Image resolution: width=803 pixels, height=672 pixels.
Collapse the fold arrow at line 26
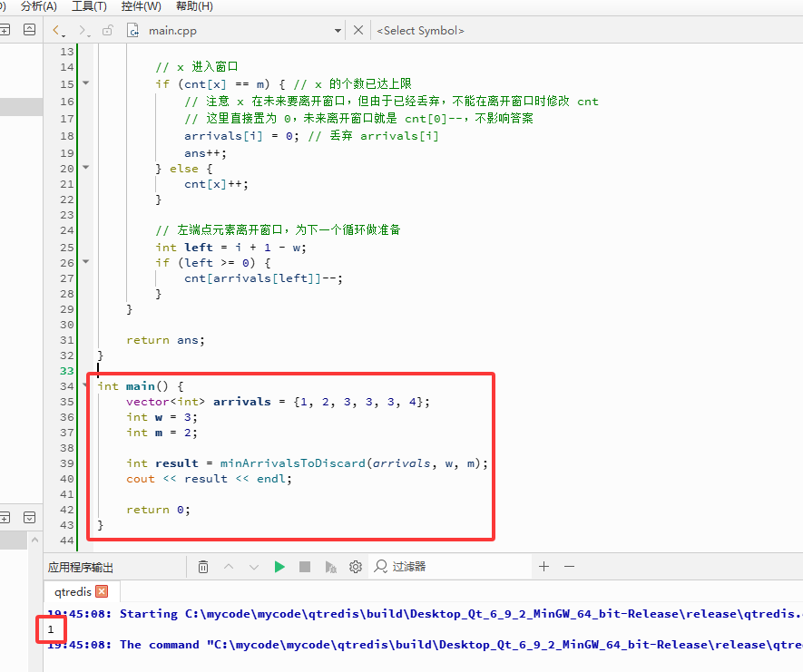point(86,261)
